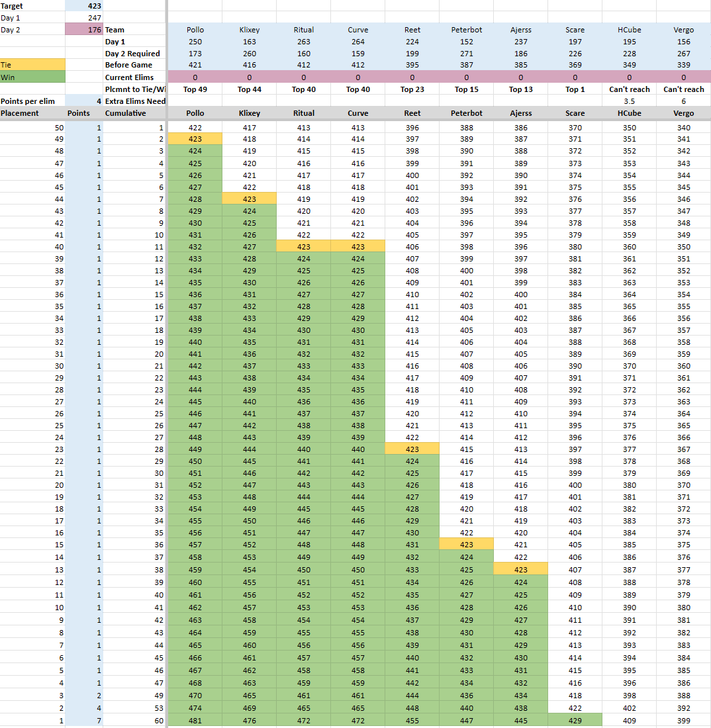
Task: Click the Cumulative column header
Action: [134, 113]
